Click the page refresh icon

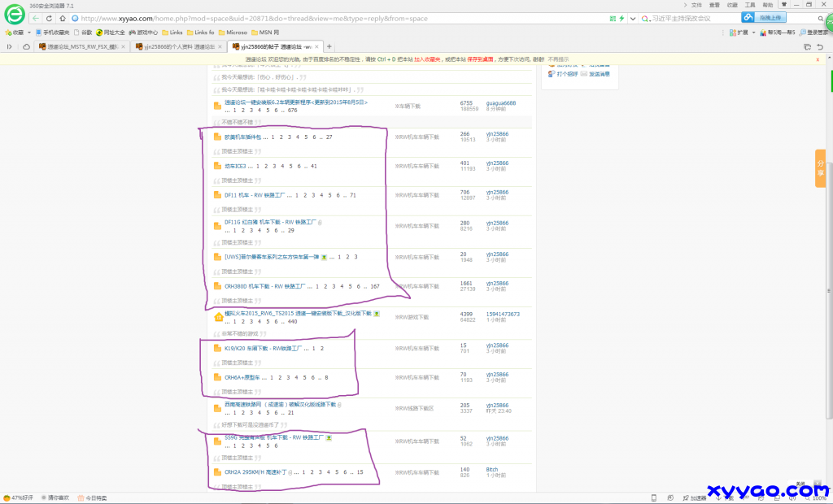[x=49, y=17]
